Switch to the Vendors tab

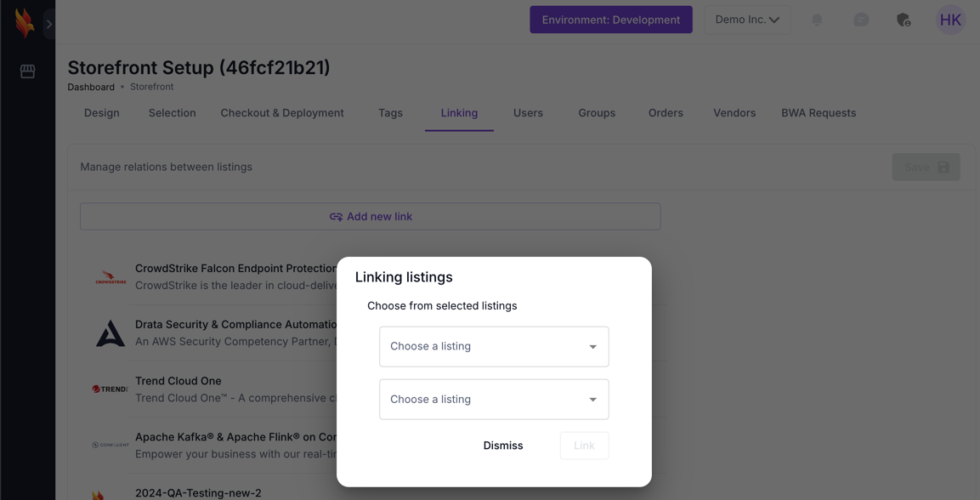click(x=734, y=113)
